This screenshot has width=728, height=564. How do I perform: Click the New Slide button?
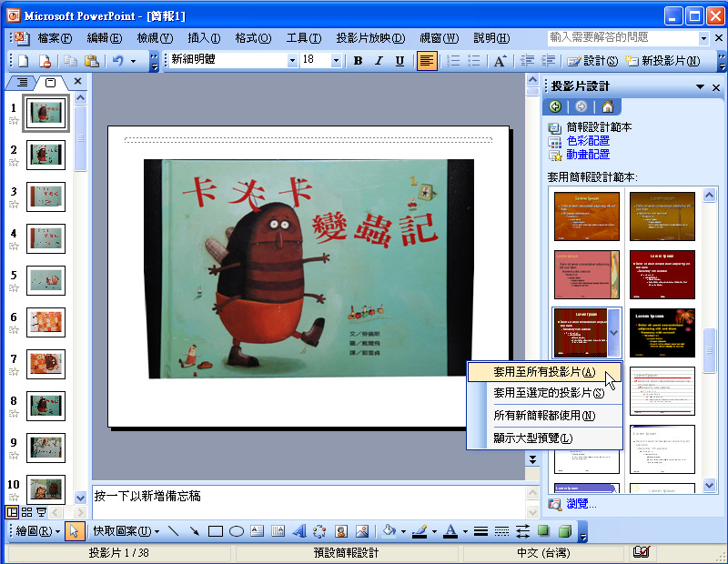[x=662, y=61]
